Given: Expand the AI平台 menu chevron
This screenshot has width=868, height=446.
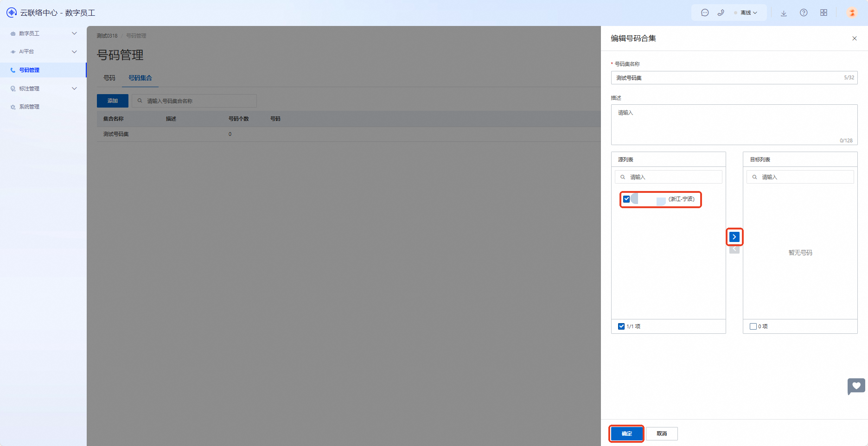Looking at the screenshot, I should coord(74,51).
